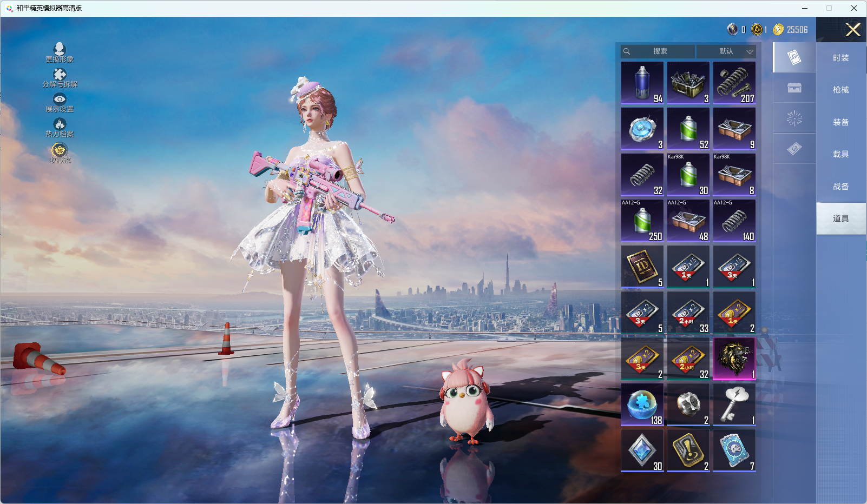
Task: Select the puzzle piece orb item with 138
Action: click(642, 404)
